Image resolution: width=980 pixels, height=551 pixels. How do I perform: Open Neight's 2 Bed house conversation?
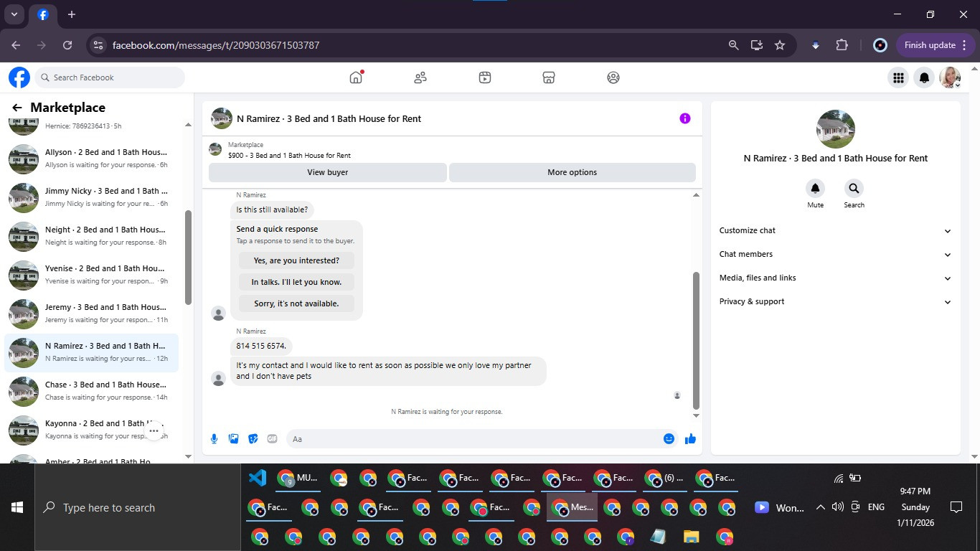pyautogui.click(x=92, y=236)
